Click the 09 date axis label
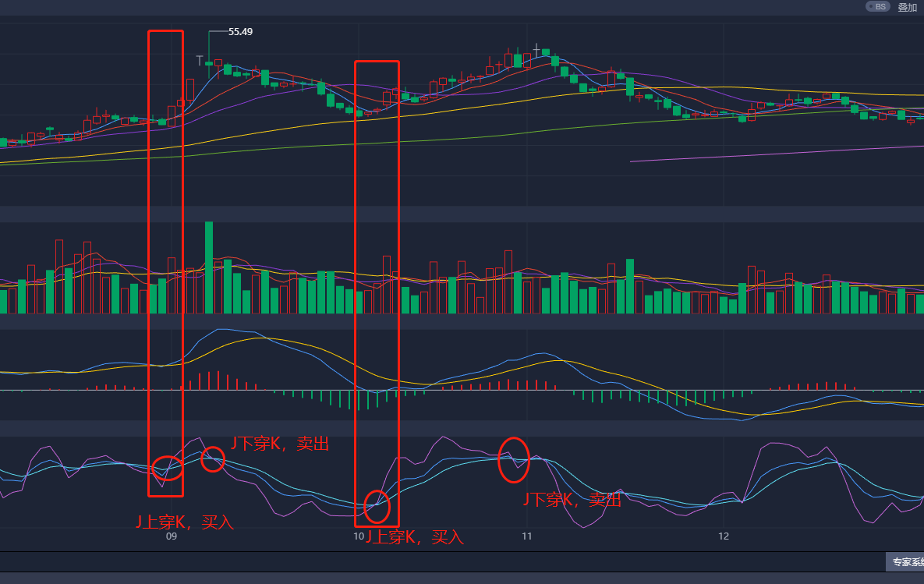Image resolution: width=924 pixels, height=584 pixels. [170, 536]
